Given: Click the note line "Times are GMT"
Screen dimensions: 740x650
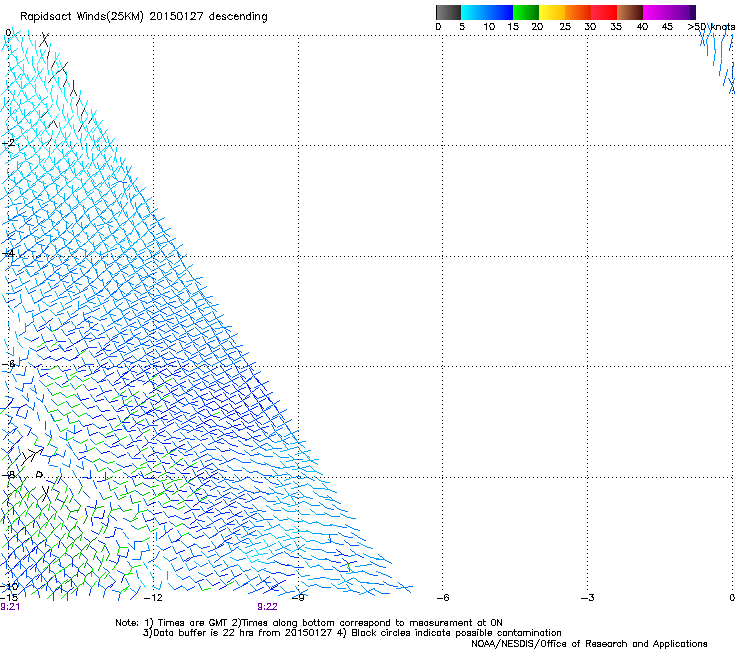Looking at the screenshot, I should [192, 623].
